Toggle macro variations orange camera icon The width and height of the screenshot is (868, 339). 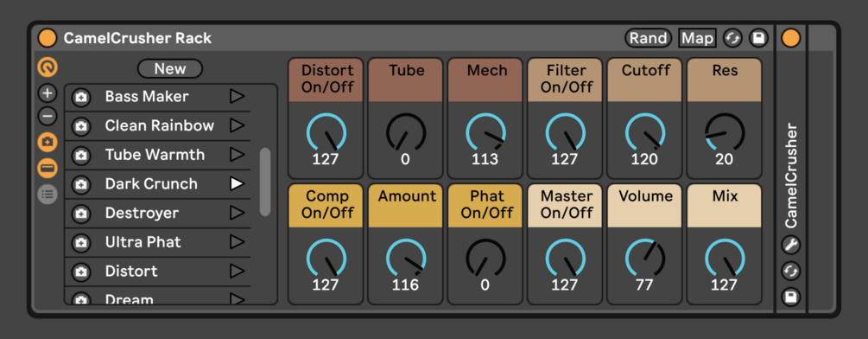click(x=48, y=143)
